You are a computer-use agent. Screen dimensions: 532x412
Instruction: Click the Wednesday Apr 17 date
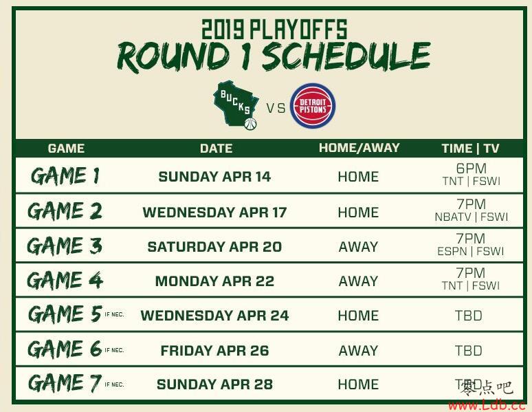(214, 213)
